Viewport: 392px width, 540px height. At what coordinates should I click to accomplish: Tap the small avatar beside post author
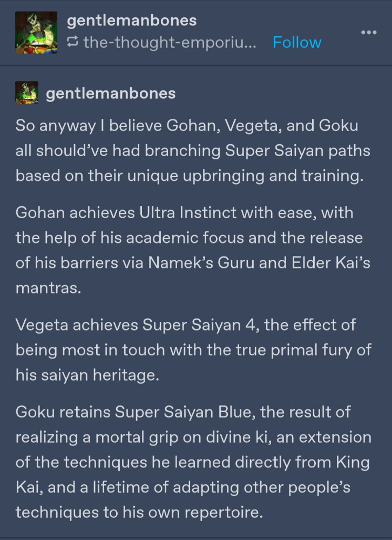(26, 93)
